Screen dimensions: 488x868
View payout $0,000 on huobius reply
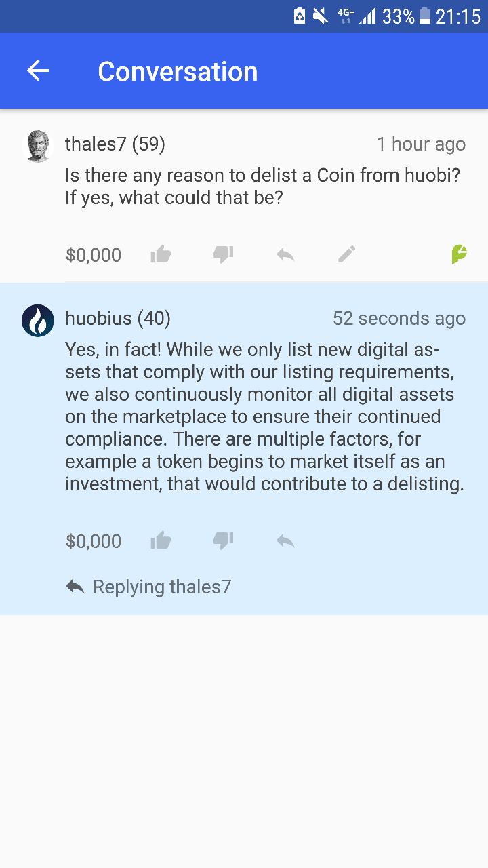94,541
